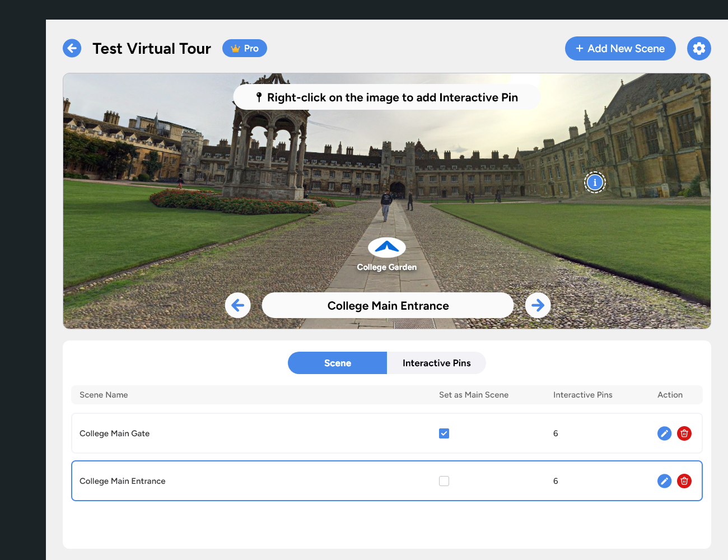Edit the College Main Entrance scene
728x560 pixels.
664,480
